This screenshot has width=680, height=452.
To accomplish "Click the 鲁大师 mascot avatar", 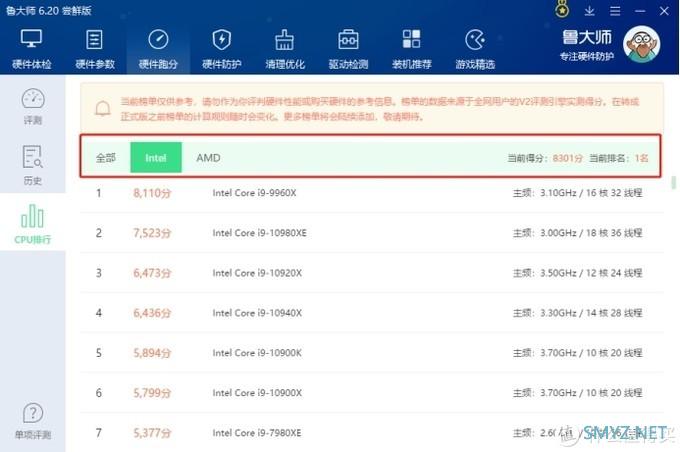I will click(x=641, y=44).
